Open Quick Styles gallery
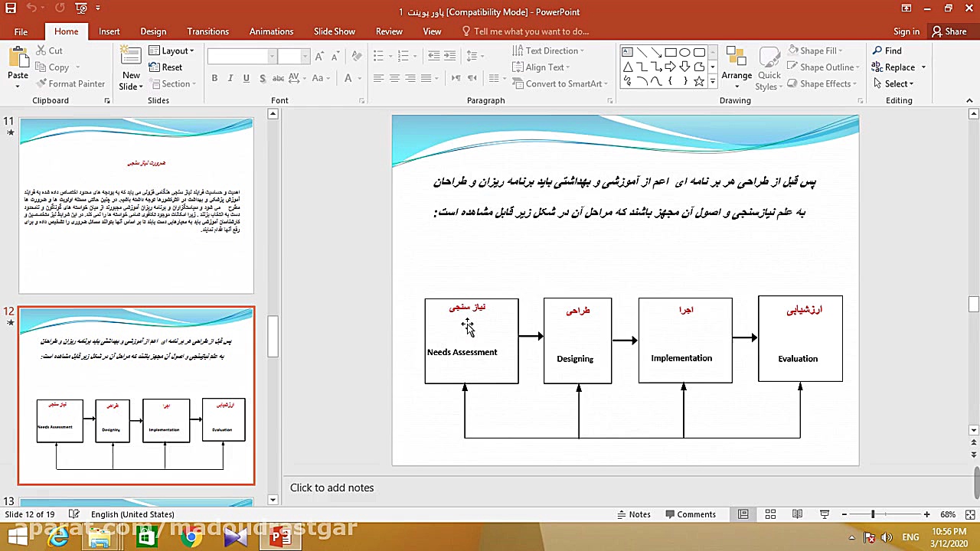The image size is (980, 551). [769, 69]
